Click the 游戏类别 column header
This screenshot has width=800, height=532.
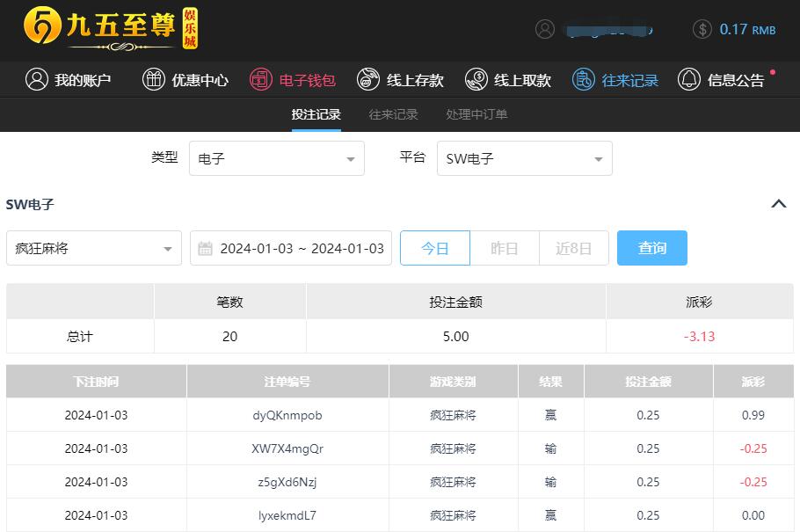pyautogui.click(x=453, y=382)
